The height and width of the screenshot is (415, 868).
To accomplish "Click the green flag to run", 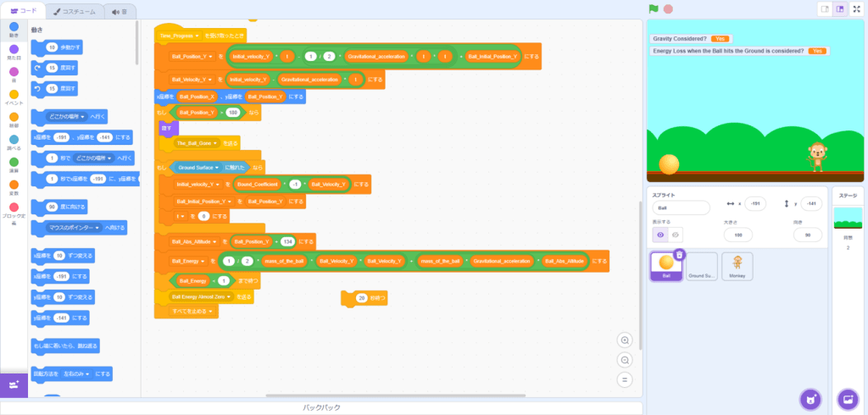I will (x=654, y=8).
